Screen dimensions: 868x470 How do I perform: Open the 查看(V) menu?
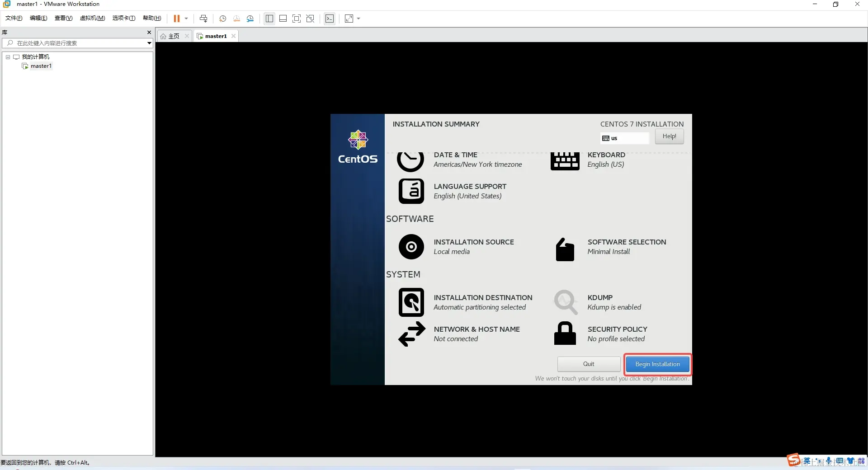[63, 18]
